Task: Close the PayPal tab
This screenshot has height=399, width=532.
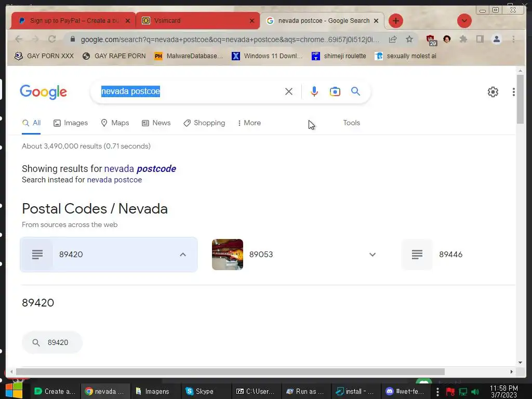Action: coord(128,21)
